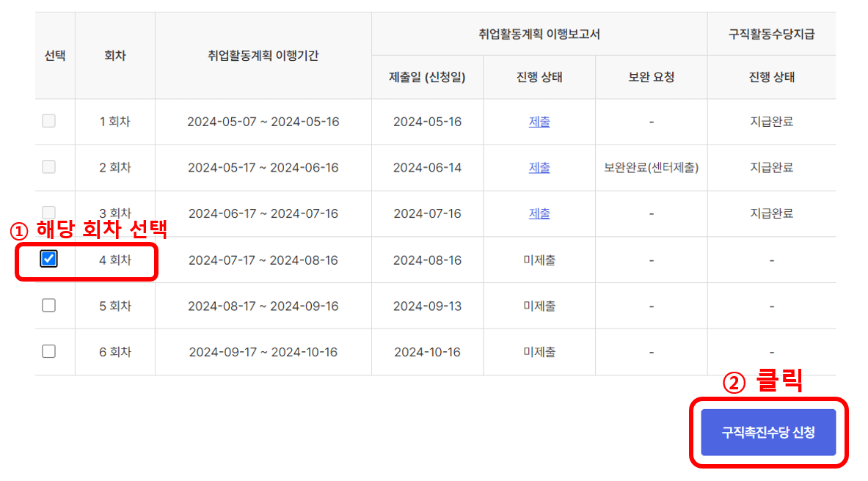Check the 2 회차 selection box
Screen dimensions: 868x481
[x=48, y=167]
